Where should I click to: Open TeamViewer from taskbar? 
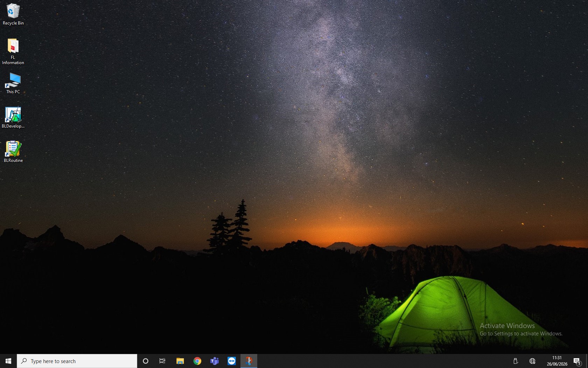pos(232,361)
